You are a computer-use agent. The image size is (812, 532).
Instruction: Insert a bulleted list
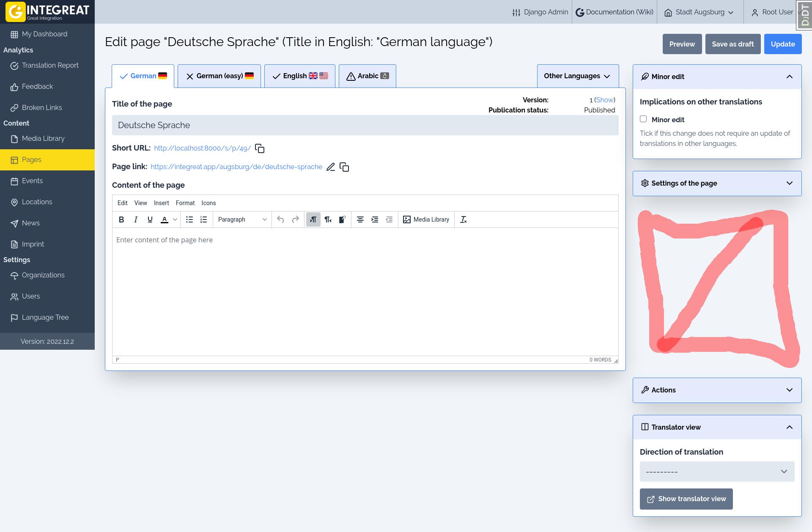[x=189, y=219]
